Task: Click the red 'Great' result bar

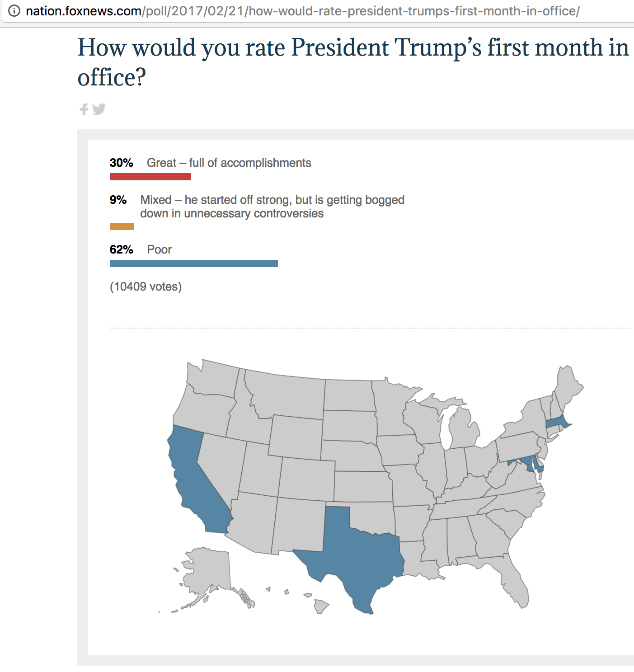Action: pyautogui.click(x=150, y=177)
